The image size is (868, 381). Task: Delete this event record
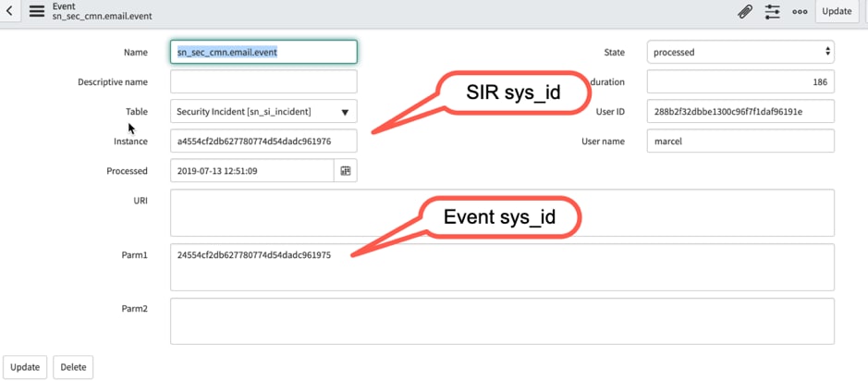(73, 367)
